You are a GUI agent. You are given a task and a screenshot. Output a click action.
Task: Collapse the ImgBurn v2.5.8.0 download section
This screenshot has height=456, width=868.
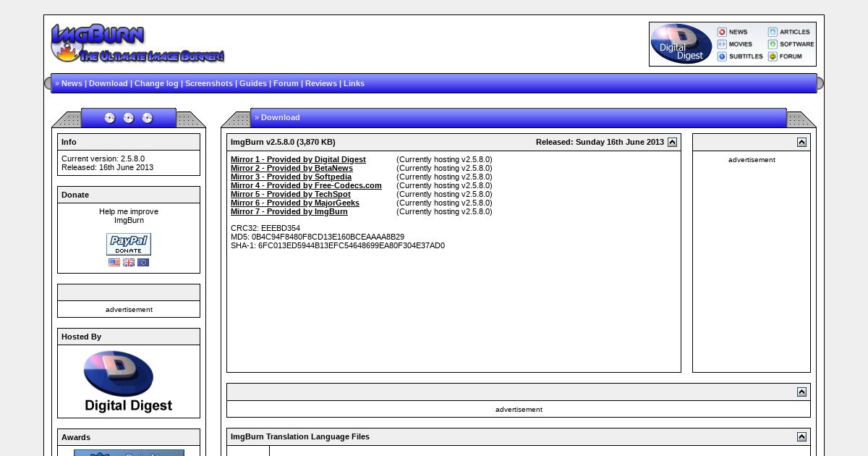click(x=672, y=142)
